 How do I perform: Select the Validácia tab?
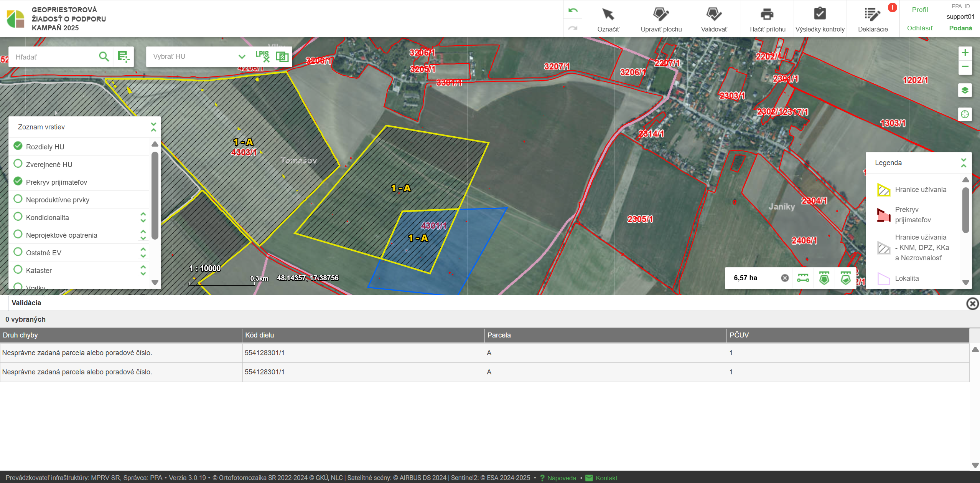(x=26, y=303)
